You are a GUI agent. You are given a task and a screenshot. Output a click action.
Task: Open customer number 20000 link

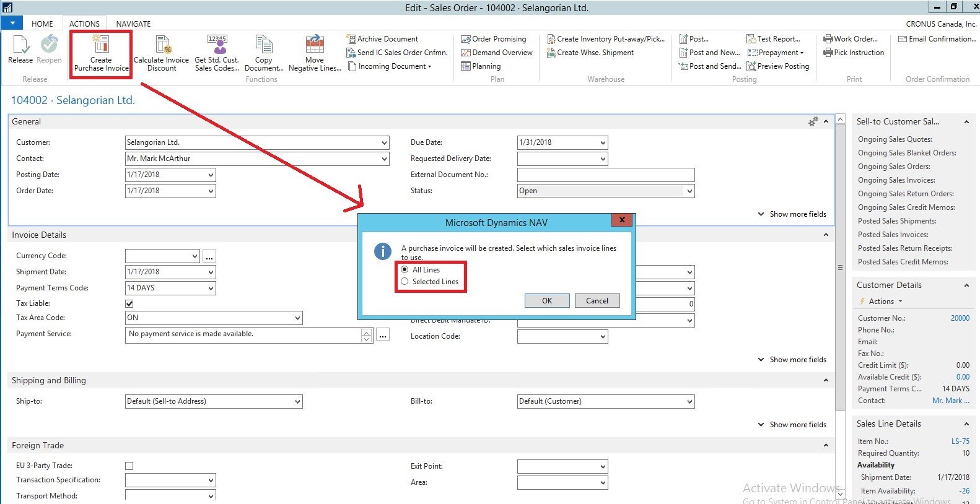click(960, 318)
